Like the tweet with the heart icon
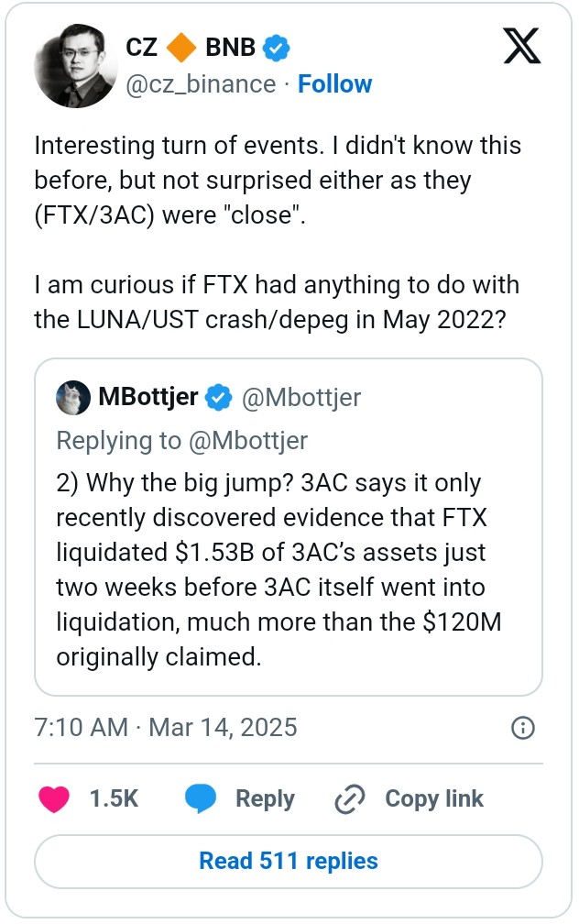Viewport: 579px width, 924px height. [54, 798]
